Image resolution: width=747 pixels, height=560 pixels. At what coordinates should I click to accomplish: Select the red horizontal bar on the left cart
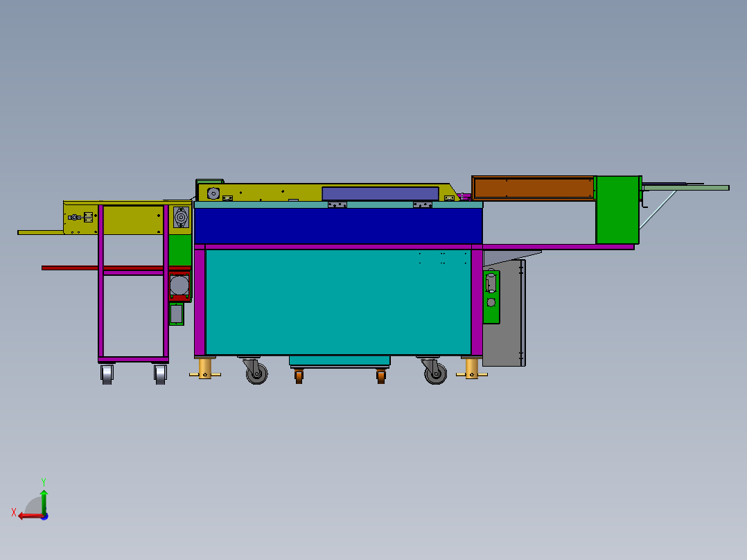click(116, 268)
